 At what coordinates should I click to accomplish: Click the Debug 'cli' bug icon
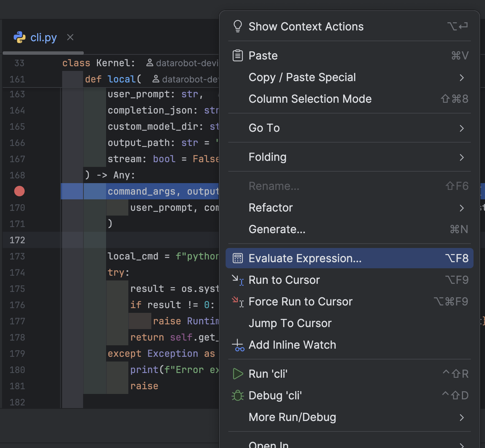[x=238, y=396]
